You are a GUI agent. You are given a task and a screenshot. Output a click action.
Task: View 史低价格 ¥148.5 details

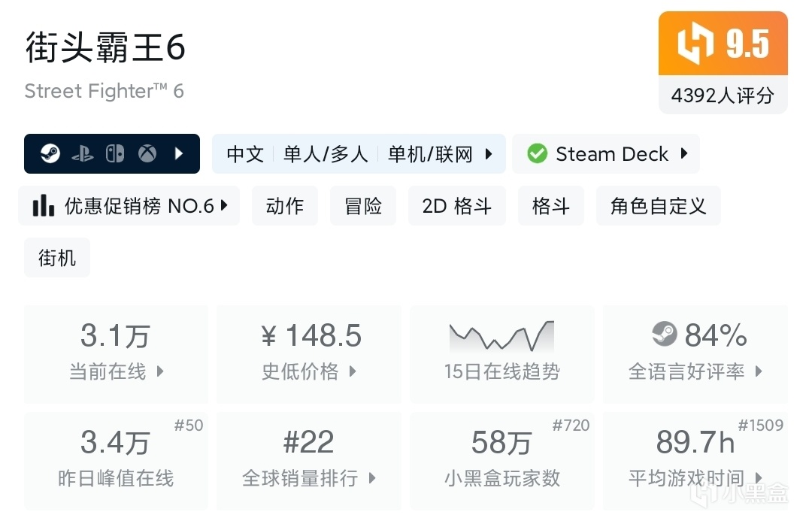click(308, 353)
